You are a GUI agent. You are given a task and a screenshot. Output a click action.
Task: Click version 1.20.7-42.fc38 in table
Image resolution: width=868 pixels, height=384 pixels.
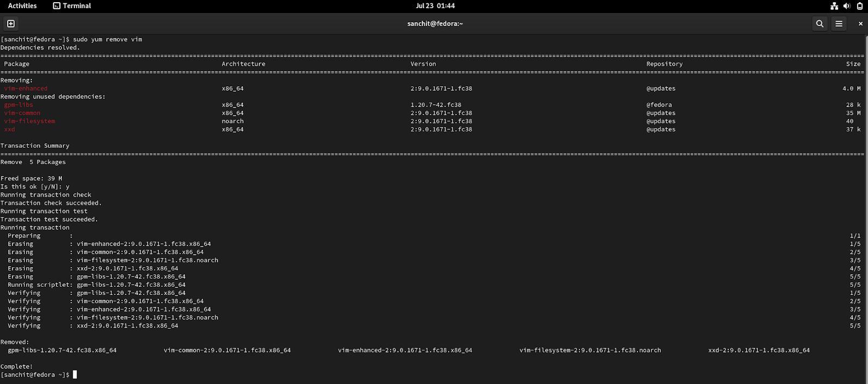(436, 105)
